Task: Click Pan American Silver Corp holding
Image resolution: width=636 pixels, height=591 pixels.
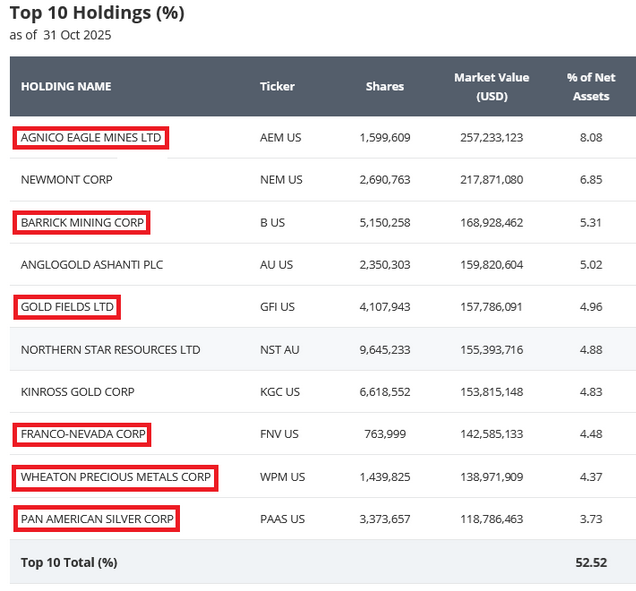Action: pyautogui.click(x=97, y=519)
